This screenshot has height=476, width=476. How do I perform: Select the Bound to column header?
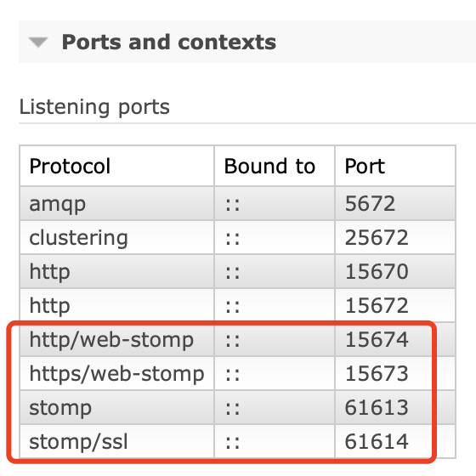pyautogui.click(x=270, y=166)
